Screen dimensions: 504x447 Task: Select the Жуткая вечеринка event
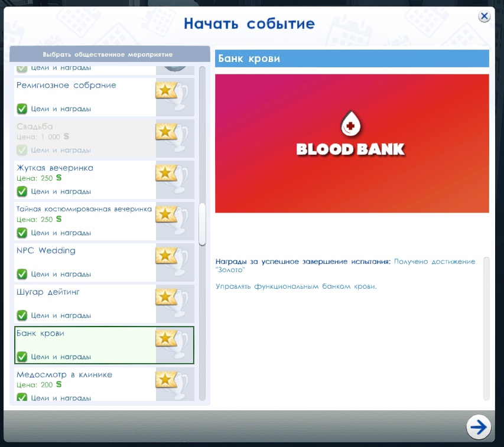click(104, 180)
